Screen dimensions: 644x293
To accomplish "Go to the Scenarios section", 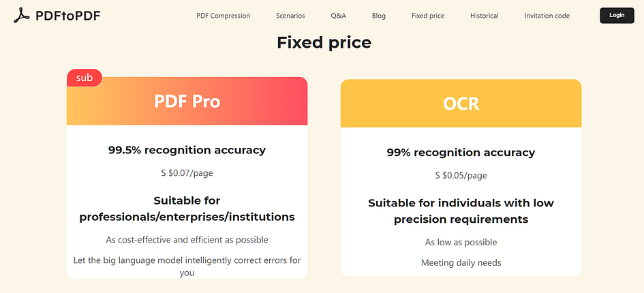I will [x=290, y=16].
